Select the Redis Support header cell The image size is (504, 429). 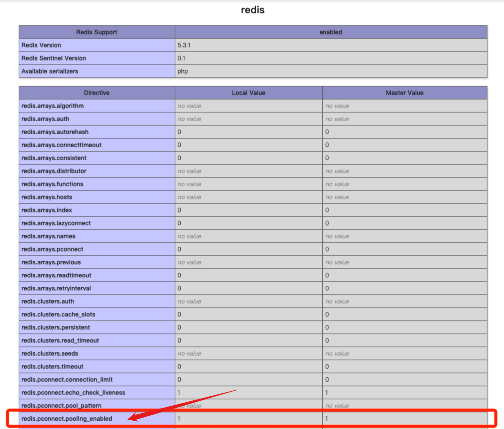point(96,32)
